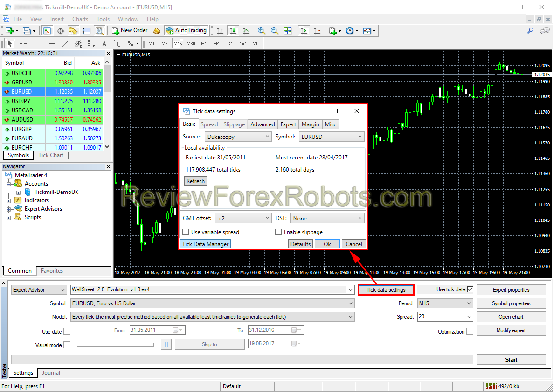Enable the Optimization checkbox
553x392 pixels.
click(x=470, y=331)
